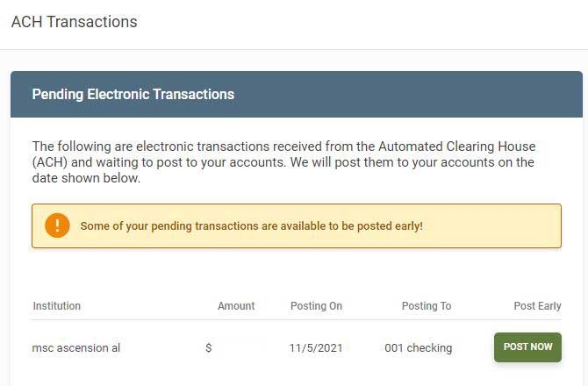This screenshot has width=588, height=386.
Task: Click the words Automated Clearing House
Action: (x=456, y=147)
